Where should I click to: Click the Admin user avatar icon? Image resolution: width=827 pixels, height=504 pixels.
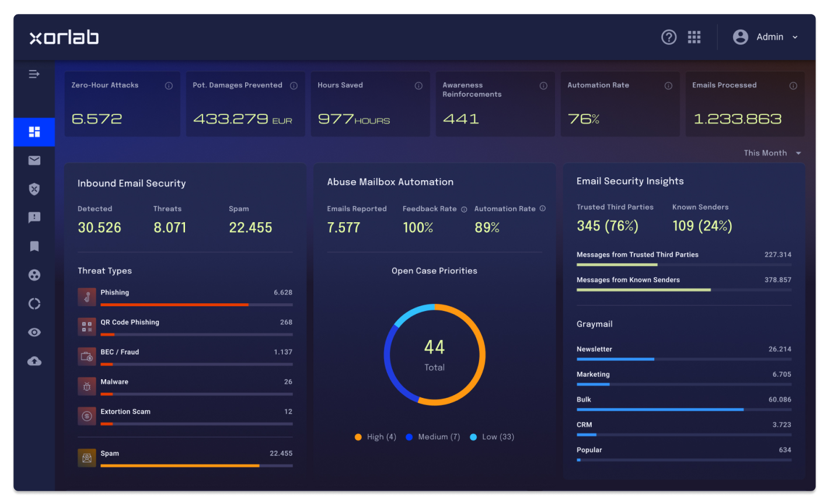point(741,37)
